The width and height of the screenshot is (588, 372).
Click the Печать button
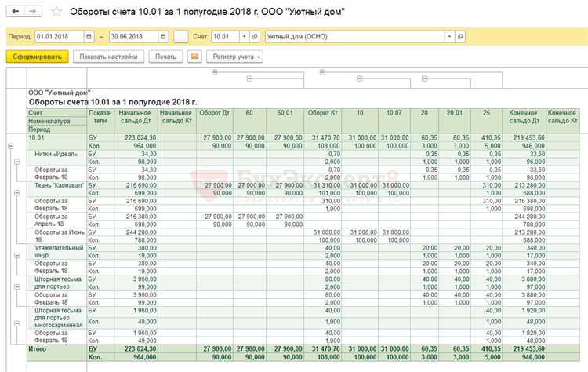(165, 57)
